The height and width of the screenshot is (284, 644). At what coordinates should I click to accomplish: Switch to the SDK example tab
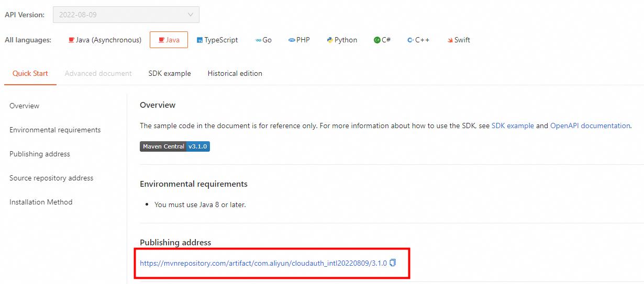pyautogui.click(x=170, y=73)
